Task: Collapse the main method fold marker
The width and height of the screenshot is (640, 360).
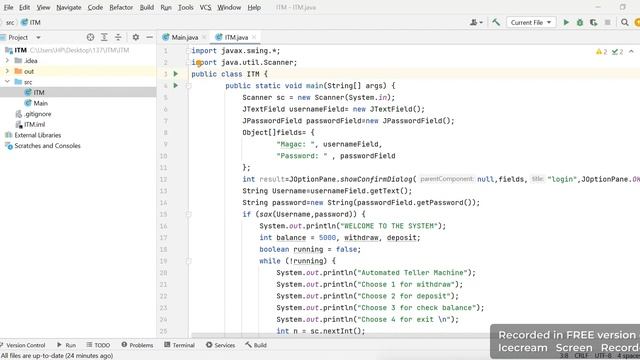Action: [x=189, y=86]
